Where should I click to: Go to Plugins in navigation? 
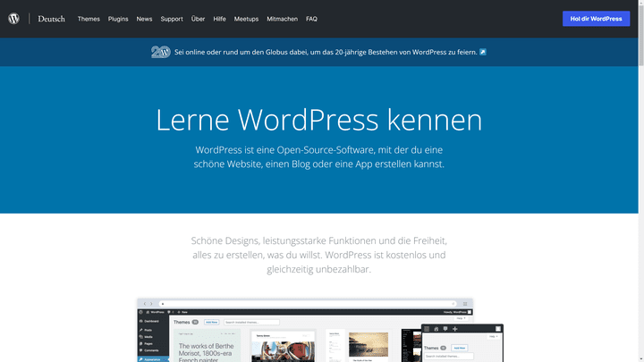click(118, 19)
